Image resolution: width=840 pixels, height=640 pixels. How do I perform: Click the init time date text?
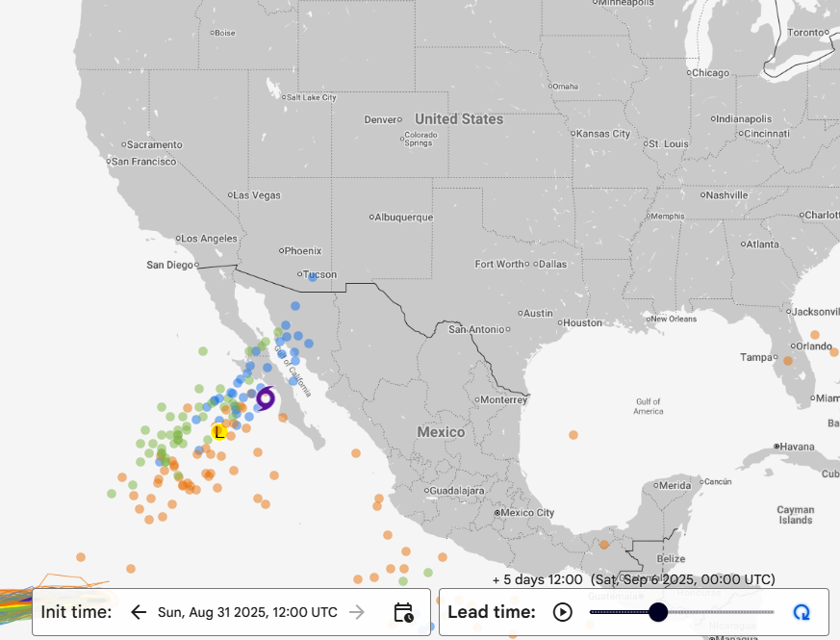point(247,612)
